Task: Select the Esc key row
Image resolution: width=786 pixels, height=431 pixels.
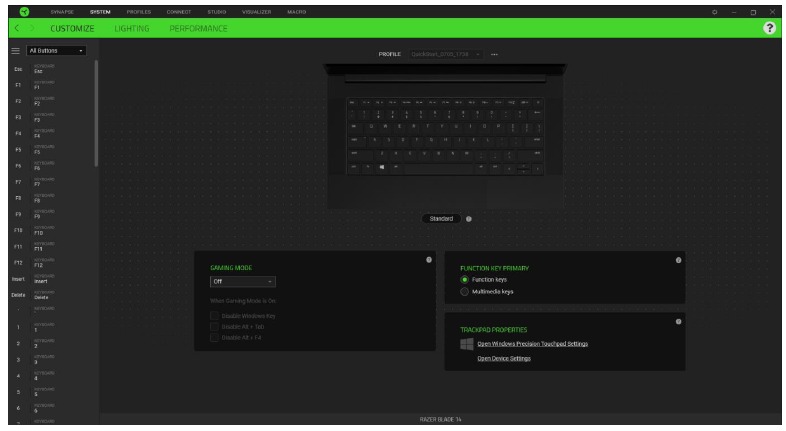Action: (x=52, y=69)
